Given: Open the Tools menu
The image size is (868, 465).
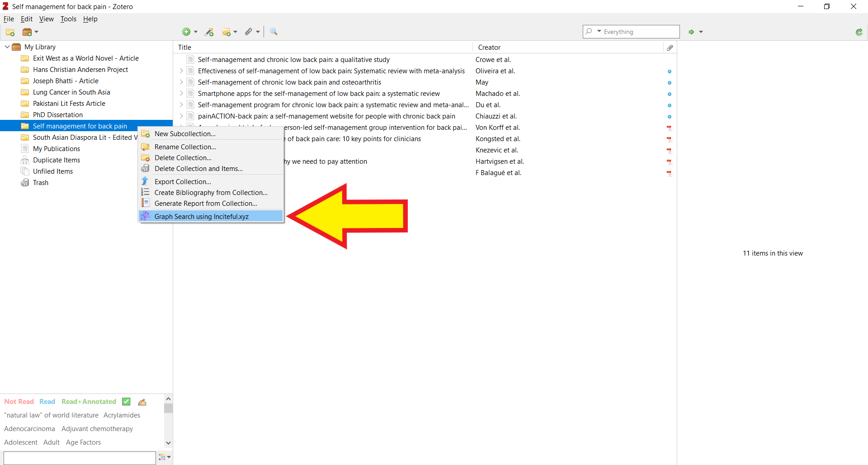Looking at the screenshot, I should tap(68, 19).
